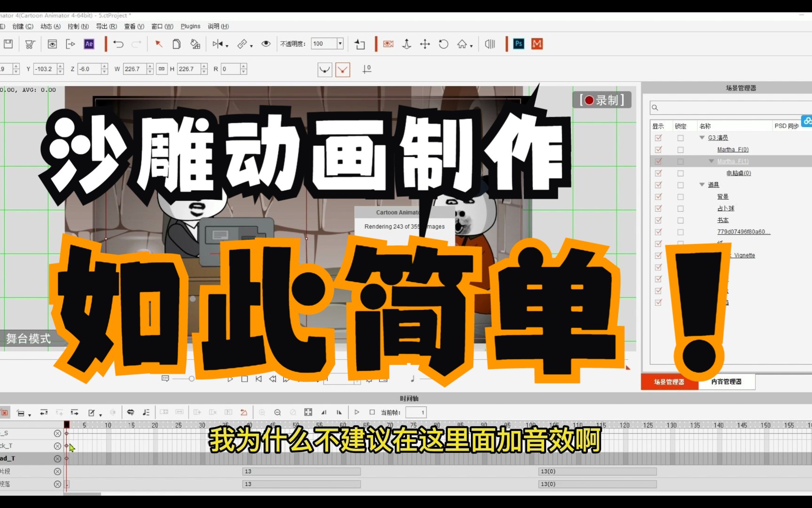The height and width of the screenshot is (508, 812).
Task: Click the Y position field
Action: (x=45, y=69)
